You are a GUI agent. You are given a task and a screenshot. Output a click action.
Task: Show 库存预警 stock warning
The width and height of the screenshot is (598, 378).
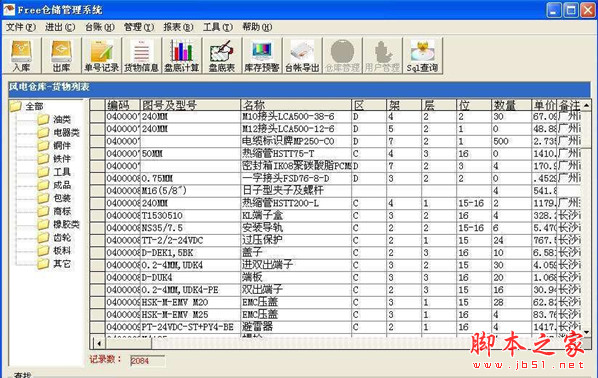pyautogui.click(x=262, y=56)
